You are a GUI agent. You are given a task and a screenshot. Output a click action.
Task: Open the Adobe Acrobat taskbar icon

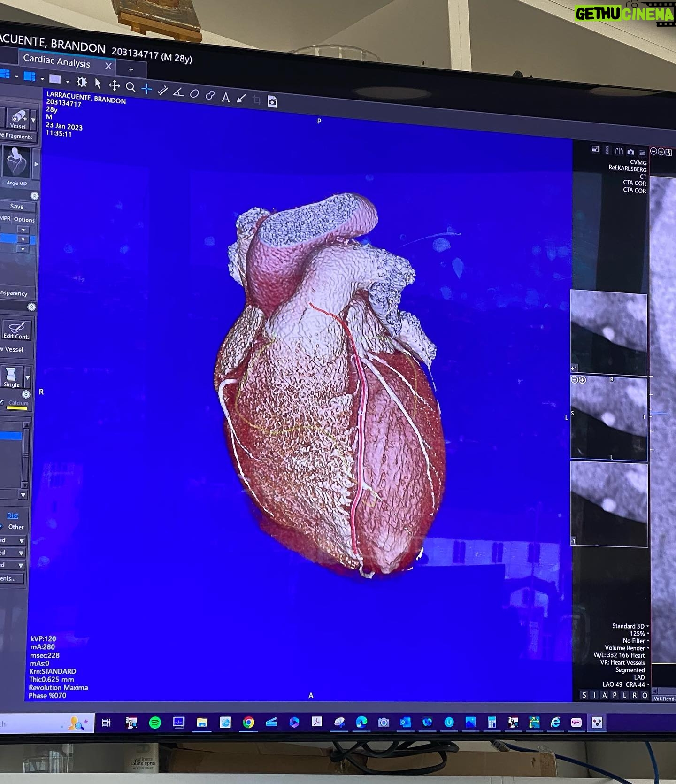click(x=317, y=722)
